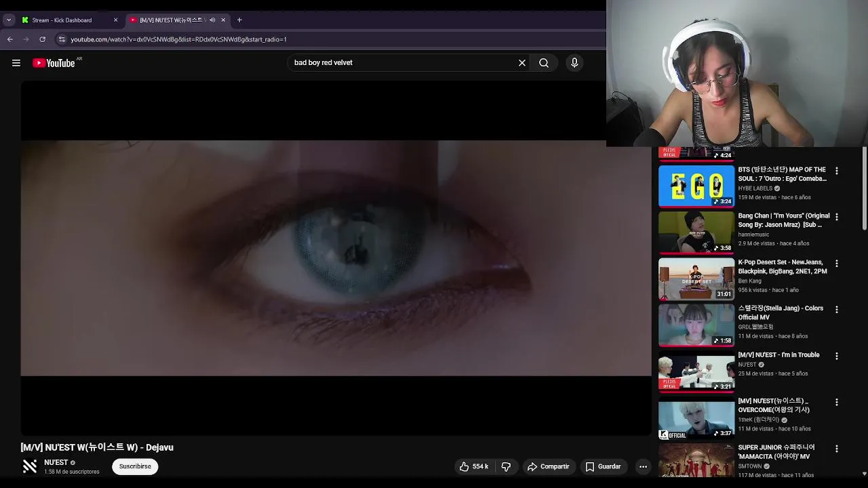868x488 pixels.
Task: Click the Dejavu video title text
Action: click(97, 447)
